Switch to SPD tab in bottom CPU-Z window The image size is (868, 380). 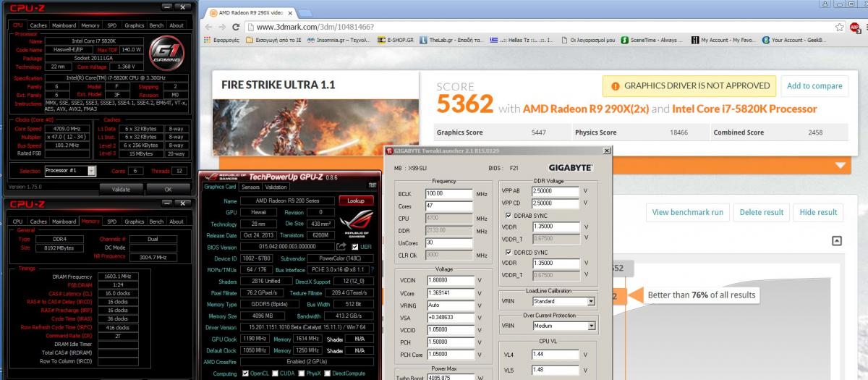111,221
